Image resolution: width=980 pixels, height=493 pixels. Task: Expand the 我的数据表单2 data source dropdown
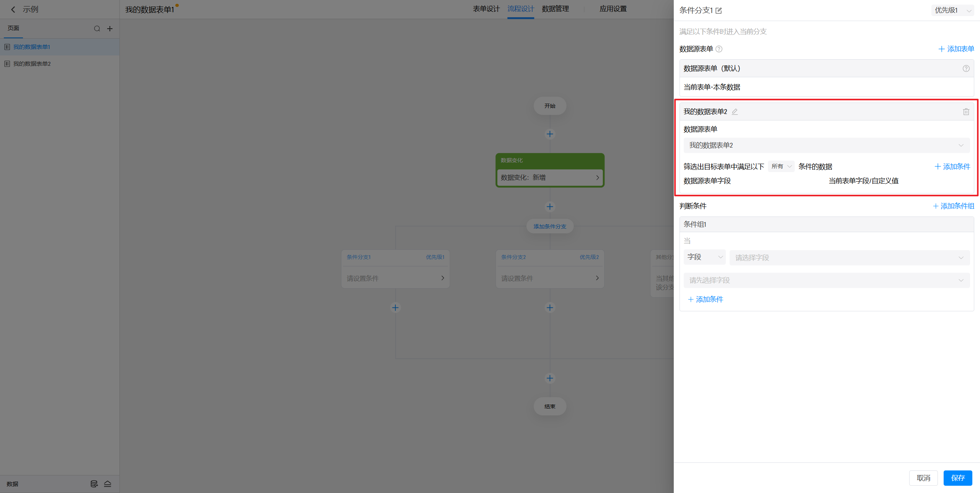coord(826,145)
